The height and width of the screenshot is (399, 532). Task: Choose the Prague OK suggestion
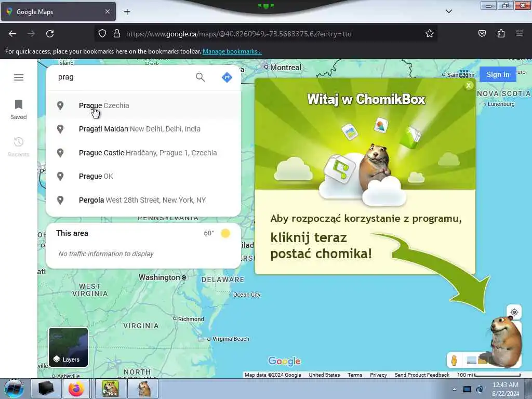click(143, 177)
